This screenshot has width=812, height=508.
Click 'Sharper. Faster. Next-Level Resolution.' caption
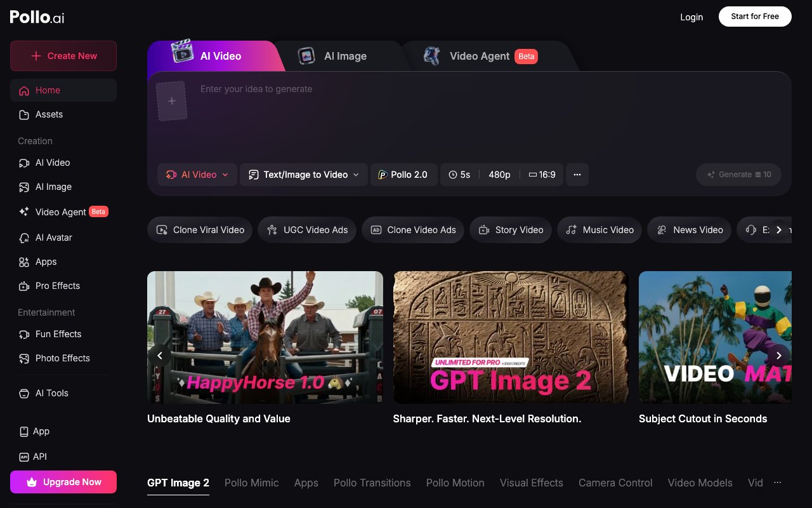(x=487, y=418)
